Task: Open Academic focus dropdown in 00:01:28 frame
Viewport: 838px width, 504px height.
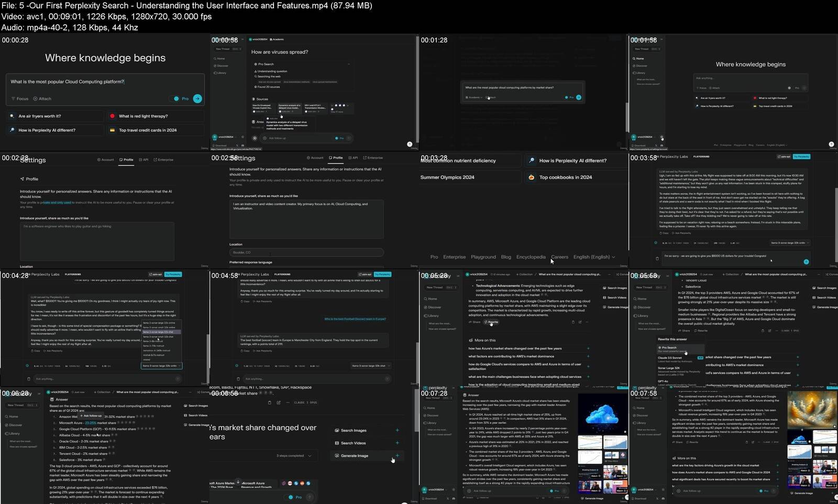Action: (x=474, y=97)
